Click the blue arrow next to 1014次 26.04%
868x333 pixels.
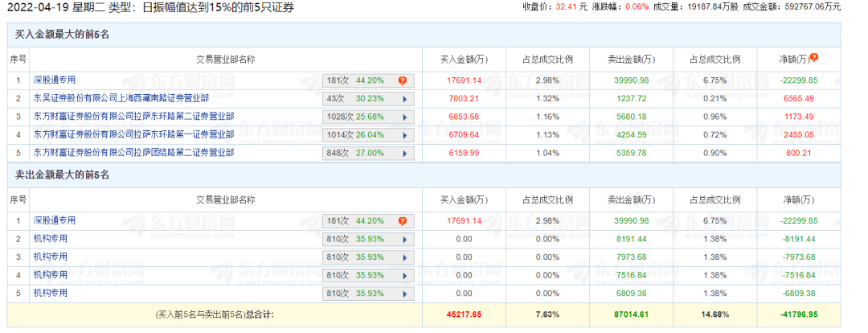click(x=403, y=134)
